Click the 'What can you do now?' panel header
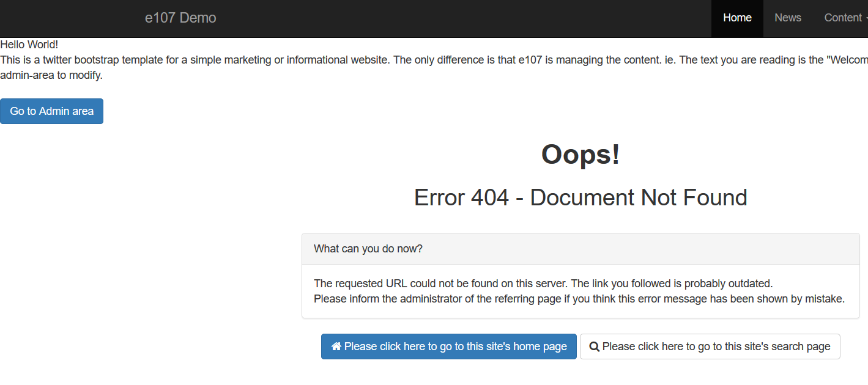This screenshot has height=385, width=868. coord(581,249)
